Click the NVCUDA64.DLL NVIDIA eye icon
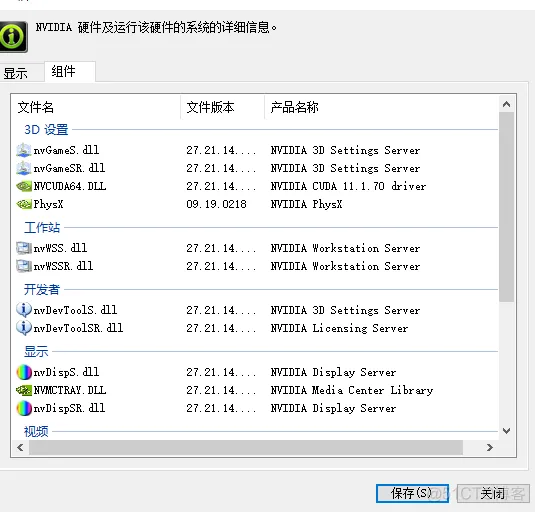Image resolution: width=535 pixels, height=512 pixels. 24,186
